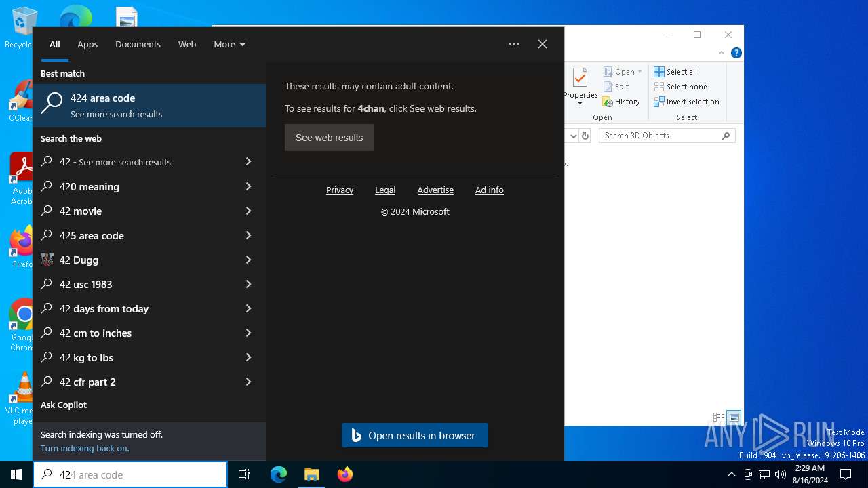
Task: Click Invert selection in Explorer ribbon
Action: tap(686, 102)
